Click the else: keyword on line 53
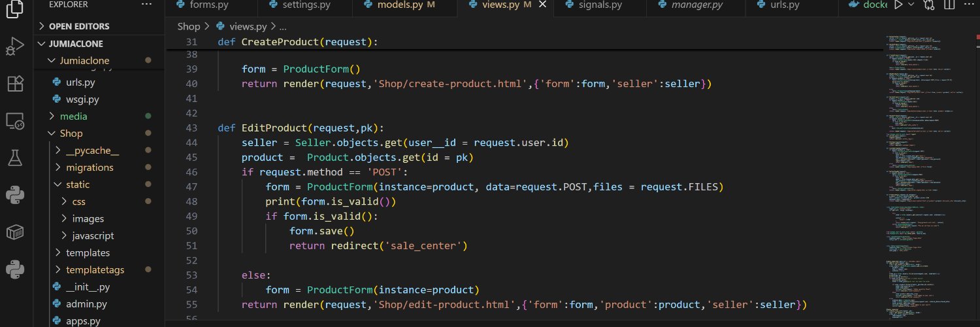This screenshot has width=980, height=327. click(256, 275)
